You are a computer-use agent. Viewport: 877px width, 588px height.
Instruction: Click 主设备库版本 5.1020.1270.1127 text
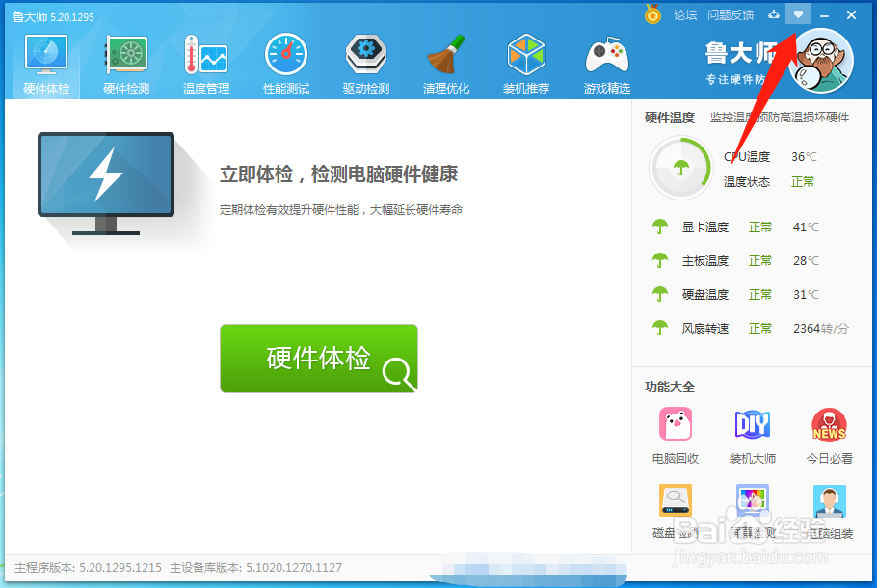pos(255,568)
